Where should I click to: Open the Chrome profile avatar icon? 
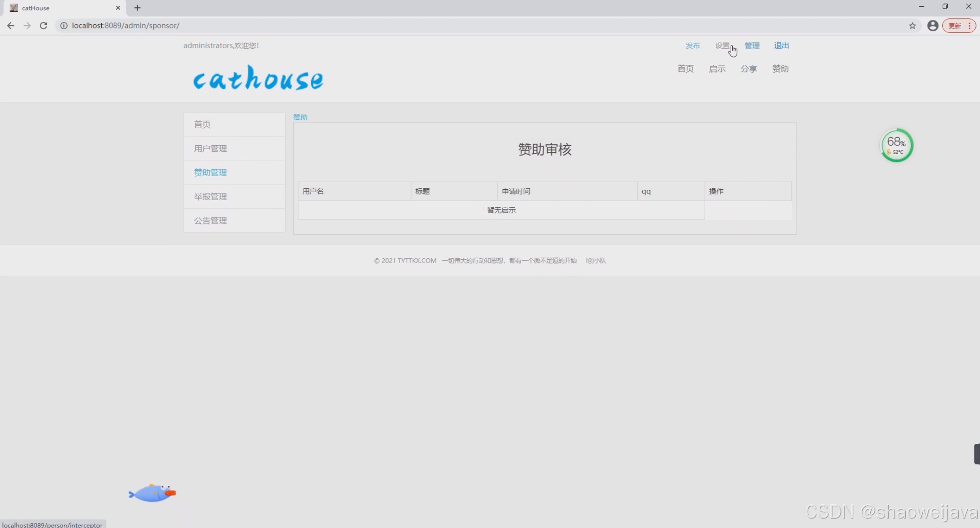[x=933, y=26]
